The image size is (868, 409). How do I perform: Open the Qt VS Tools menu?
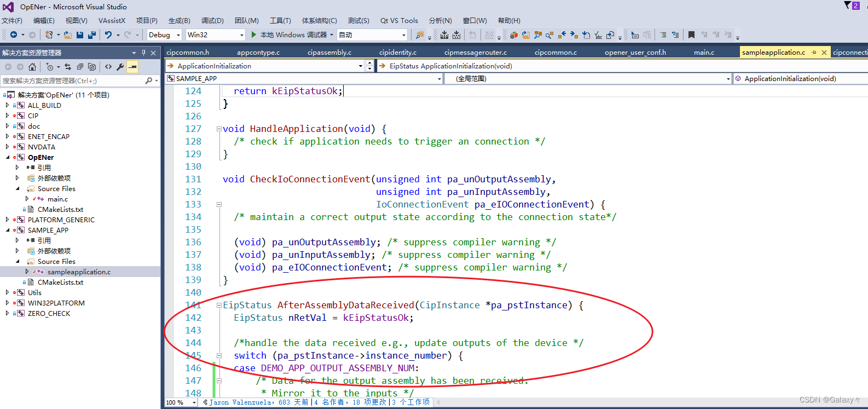[399, 20]
